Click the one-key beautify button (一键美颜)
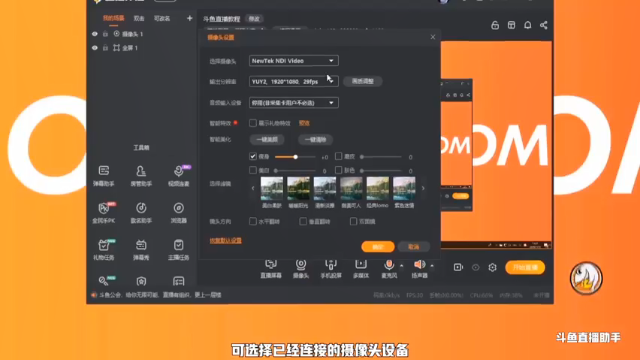The image size is (640, 360). pyautogui.click(x=267, y=140)
